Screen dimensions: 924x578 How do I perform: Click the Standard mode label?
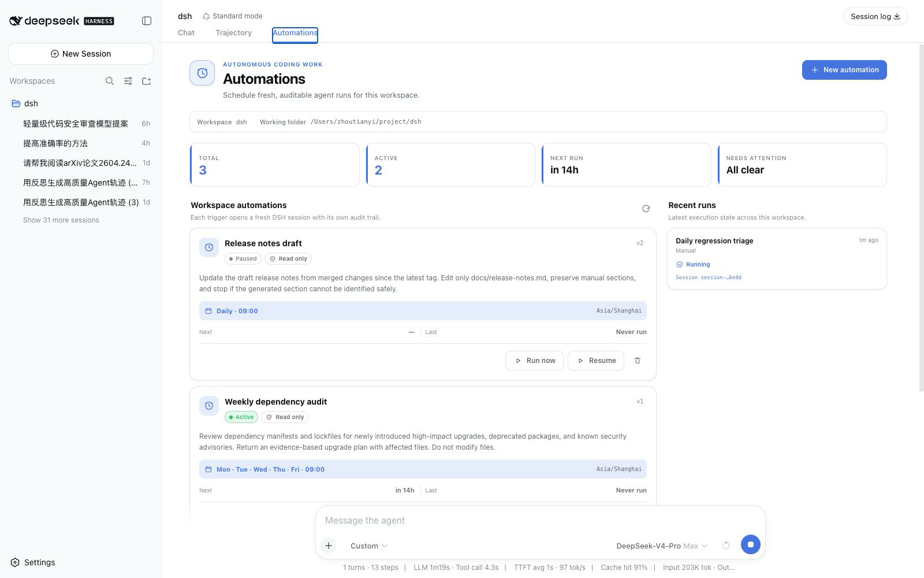click(237, 16)
